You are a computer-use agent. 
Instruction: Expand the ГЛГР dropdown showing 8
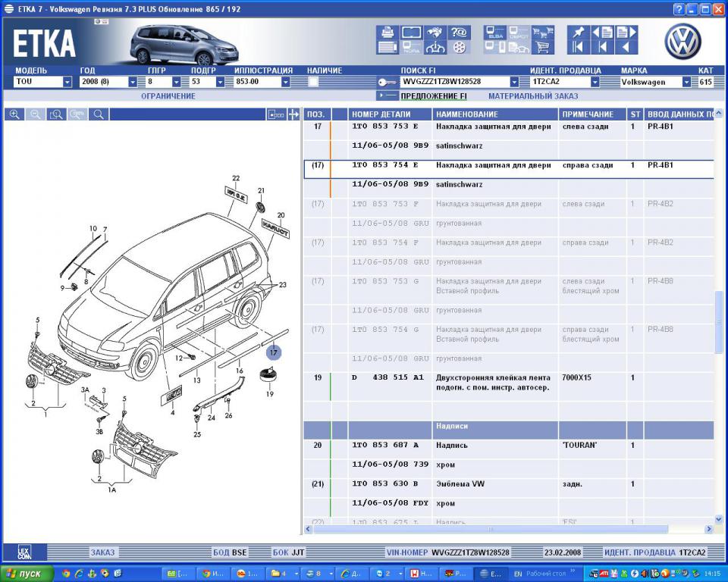(177, 82)
